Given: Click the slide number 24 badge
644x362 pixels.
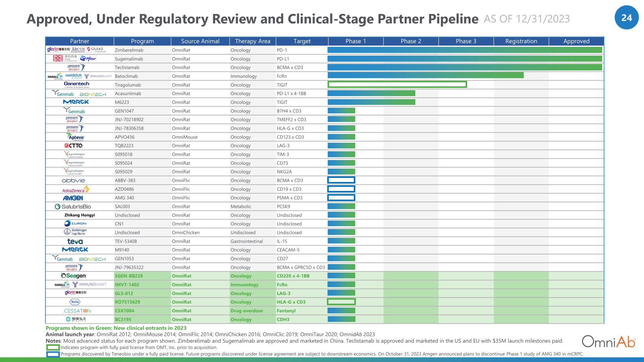Looking at the screenshot, I should coord(627,17).
